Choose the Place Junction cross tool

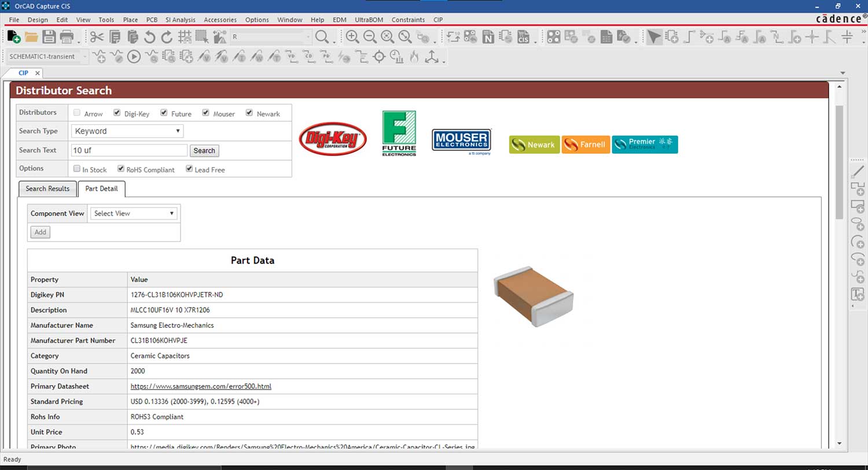[x=812, y=37]
